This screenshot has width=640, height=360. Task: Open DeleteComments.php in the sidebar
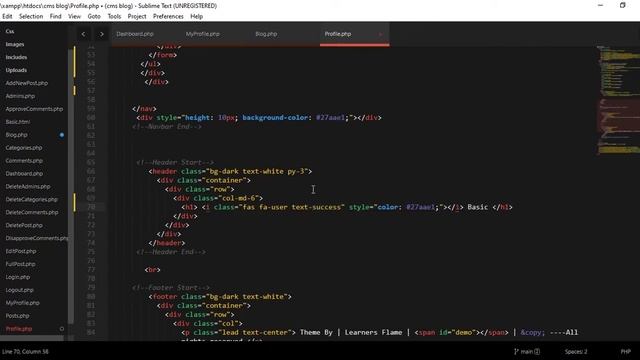pos(32,212)
